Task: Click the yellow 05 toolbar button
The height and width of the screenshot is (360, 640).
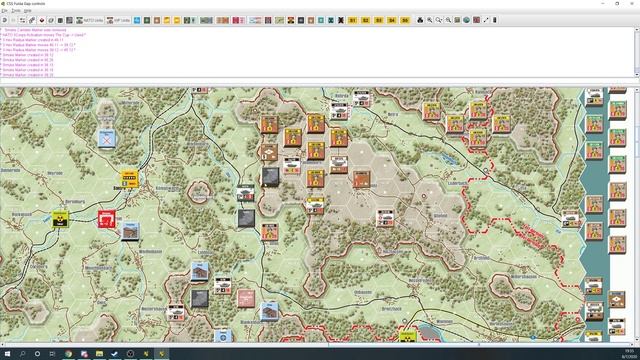Action: coord(405,20)
